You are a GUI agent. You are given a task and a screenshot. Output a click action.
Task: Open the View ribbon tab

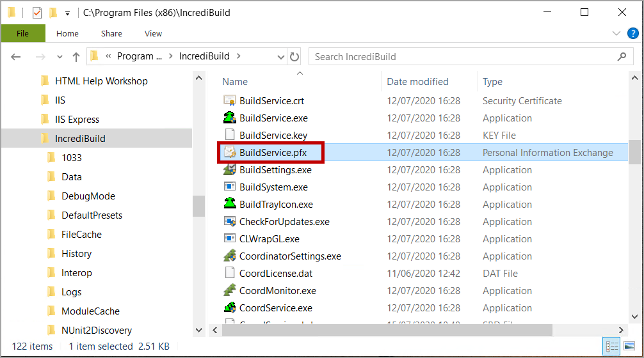point(153,34)
